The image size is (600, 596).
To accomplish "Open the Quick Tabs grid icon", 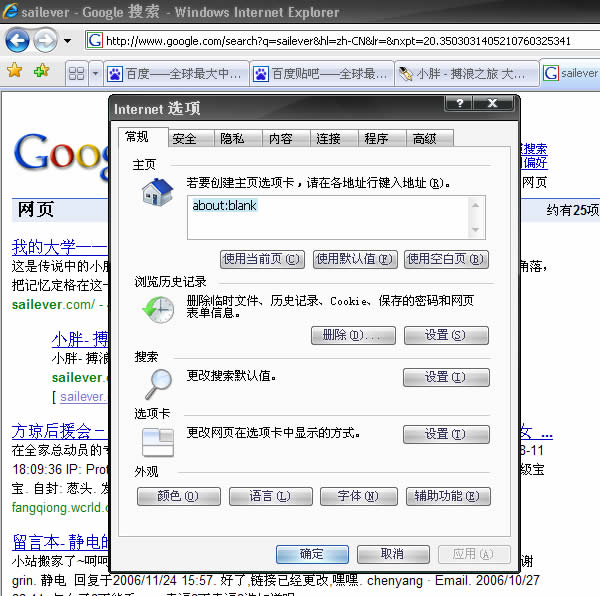I will [x=75, y=74].
